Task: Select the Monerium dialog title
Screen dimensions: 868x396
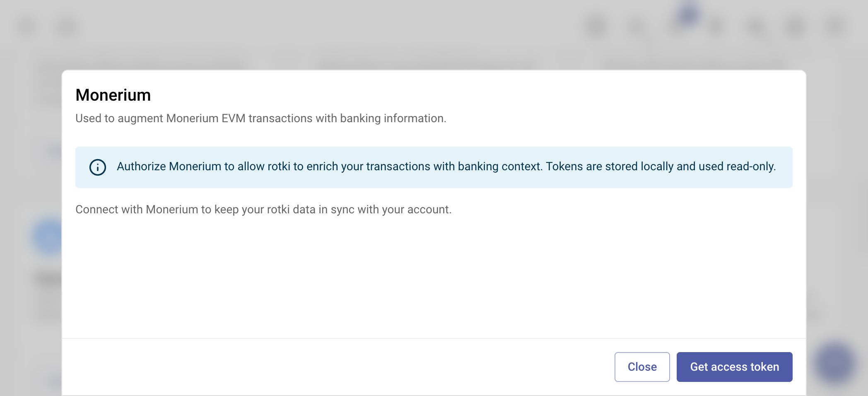Action: (113, 95)
